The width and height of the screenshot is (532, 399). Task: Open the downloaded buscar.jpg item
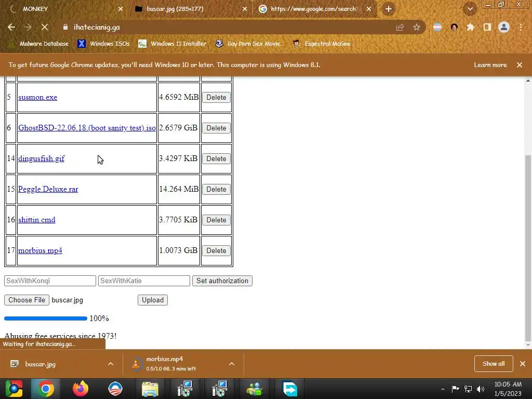click(x=54, y=364)
